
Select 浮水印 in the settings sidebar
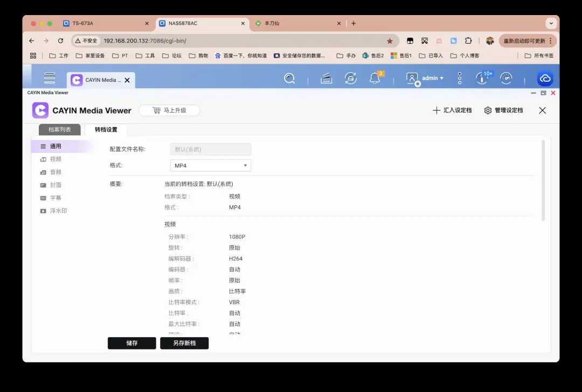tap(58, 211)
